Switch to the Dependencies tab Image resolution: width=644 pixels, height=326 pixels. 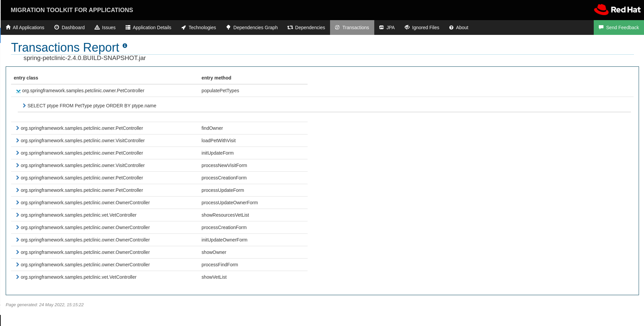tap(306, 27)
